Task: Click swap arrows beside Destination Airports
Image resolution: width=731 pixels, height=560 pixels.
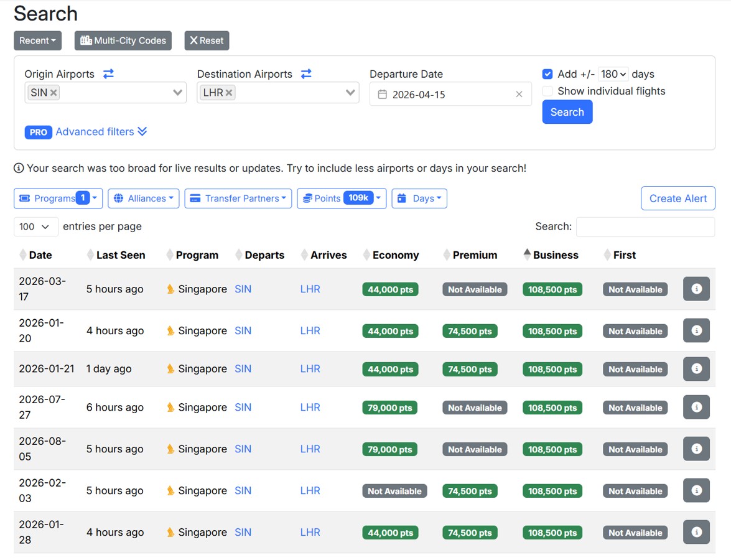Action: 306,73
